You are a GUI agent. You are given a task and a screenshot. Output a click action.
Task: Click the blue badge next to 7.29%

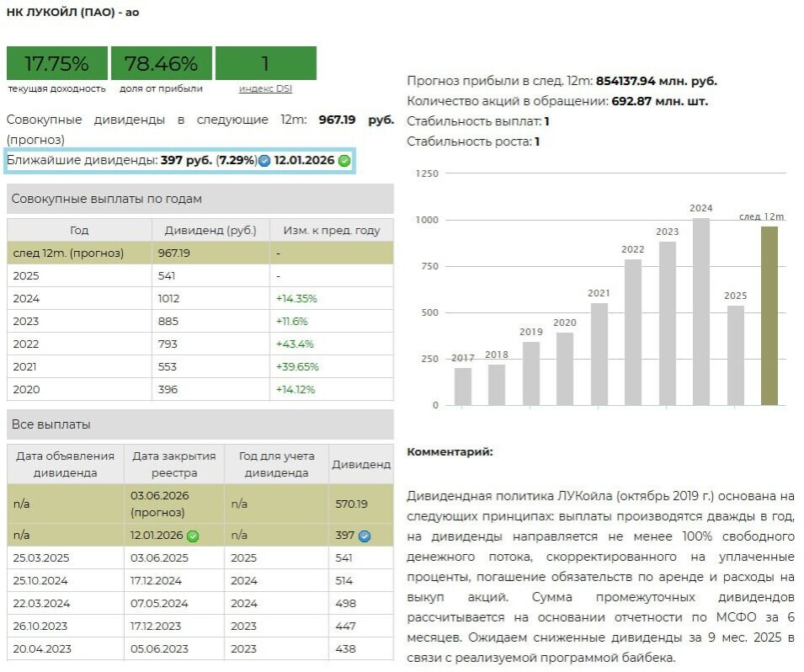tap(264, 160)
